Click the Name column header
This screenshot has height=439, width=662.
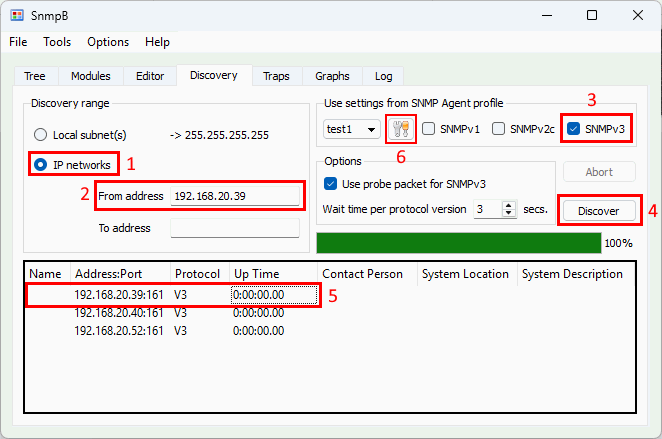(46, 274)
